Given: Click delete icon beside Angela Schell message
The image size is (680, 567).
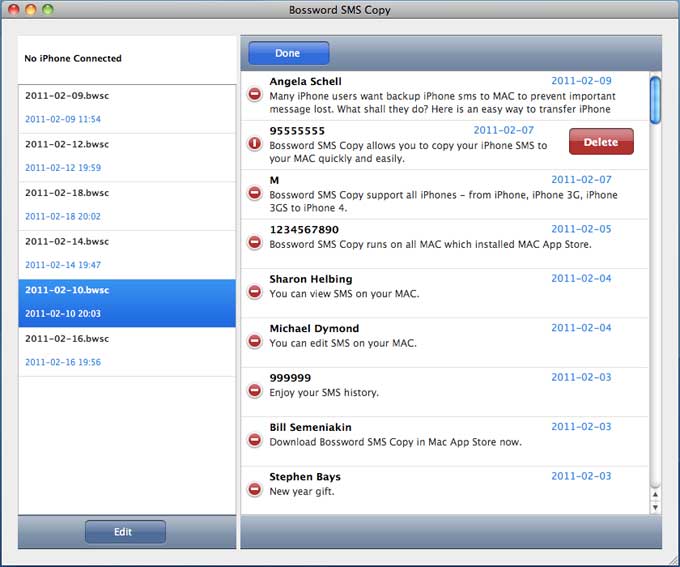Looking at the screenshot, I should pos(255,94).
